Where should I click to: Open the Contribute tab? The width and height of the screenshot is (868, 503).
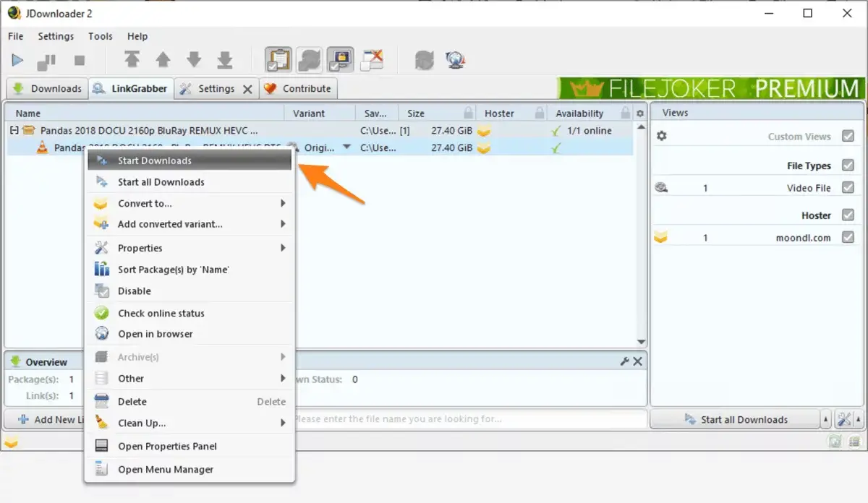click(298, 89)
